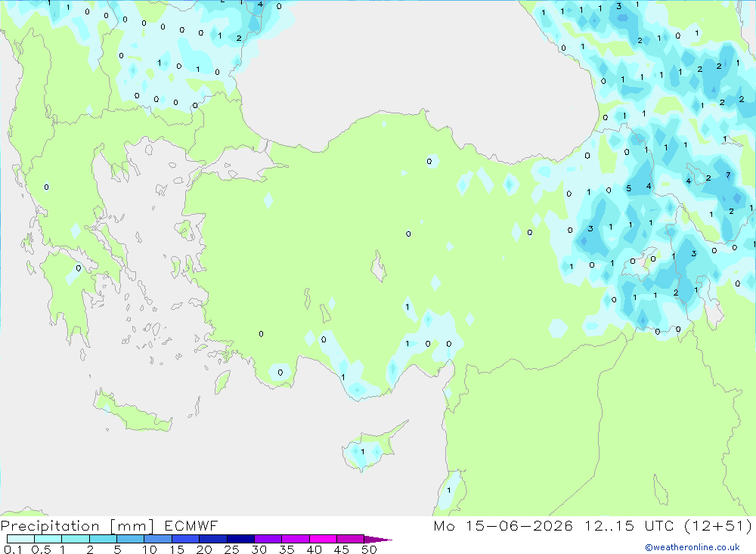
Task: Open the weatheronline.co.uk link
Action: (692, 547)
